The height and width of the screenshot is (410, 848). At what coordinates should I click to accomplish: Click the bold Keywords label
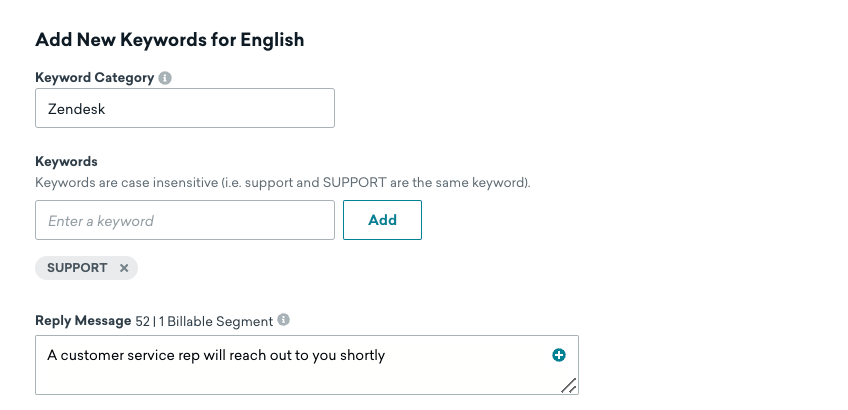[66, 161]
